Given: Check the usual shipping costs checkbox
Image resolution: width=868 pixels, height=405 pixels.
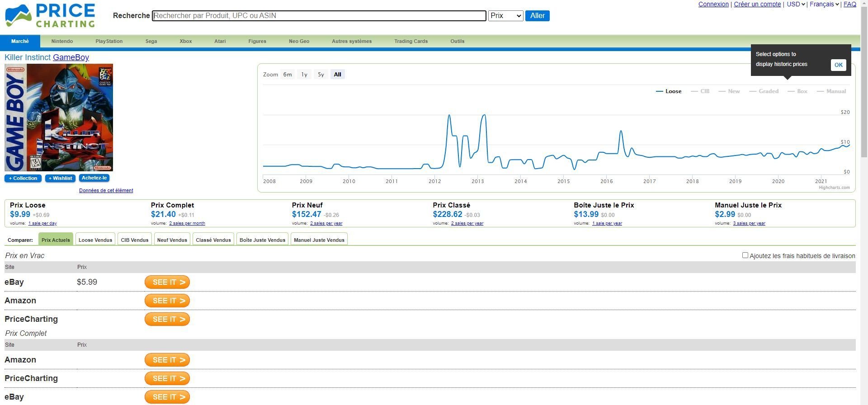Looking at the screenshot, I should click(x=745, y=255).
